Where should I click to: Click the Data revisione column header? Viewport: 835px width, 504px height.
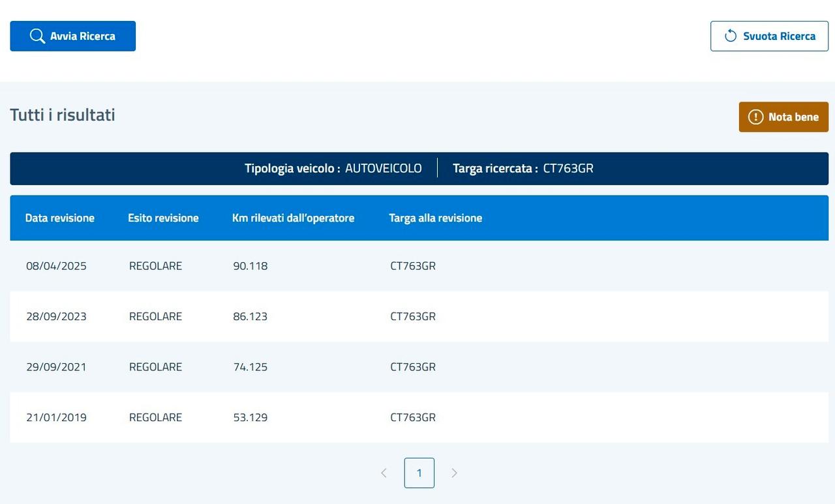[x=60, y=218]
